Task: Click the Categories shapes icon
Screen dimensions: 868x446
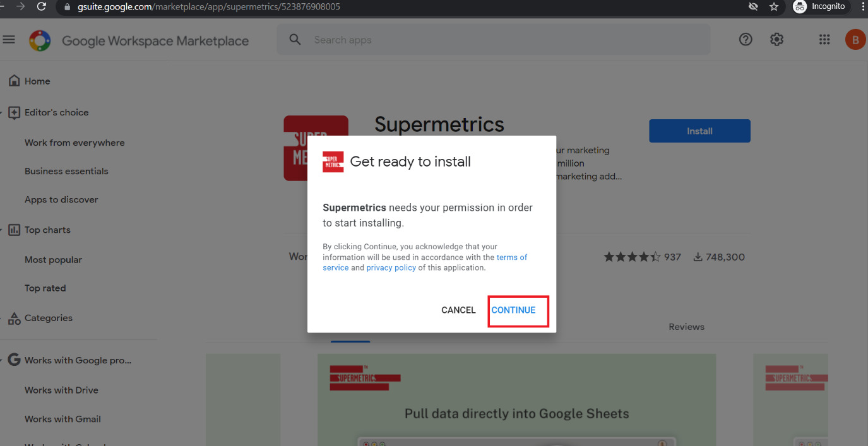Action: 14,319
